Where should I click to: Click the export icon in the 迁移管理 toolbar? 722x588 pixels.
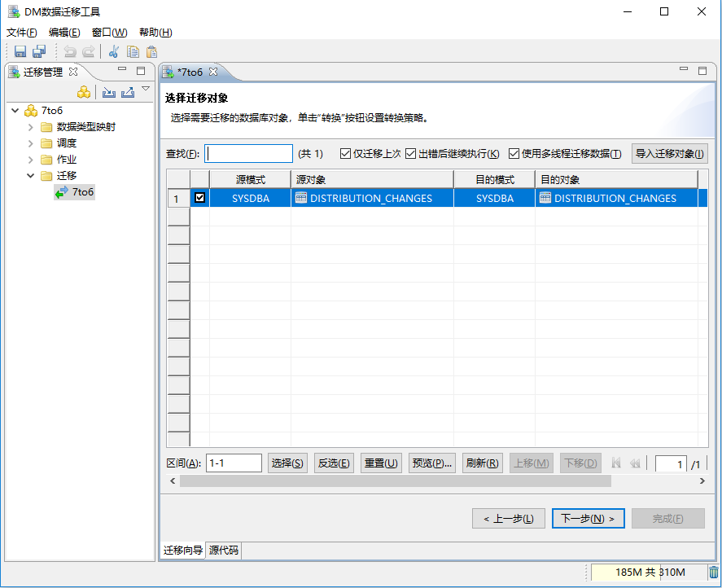[128, 92]
